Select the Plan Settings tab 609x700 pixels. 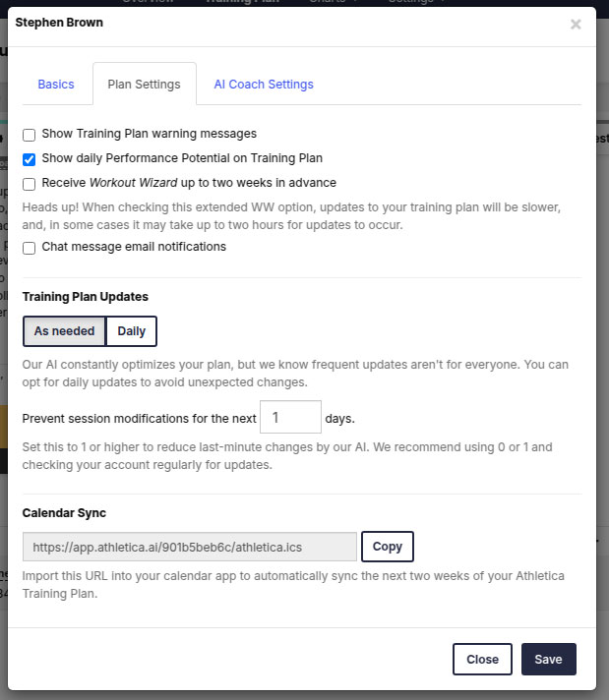pyautogui.click(x=145, y=84)
